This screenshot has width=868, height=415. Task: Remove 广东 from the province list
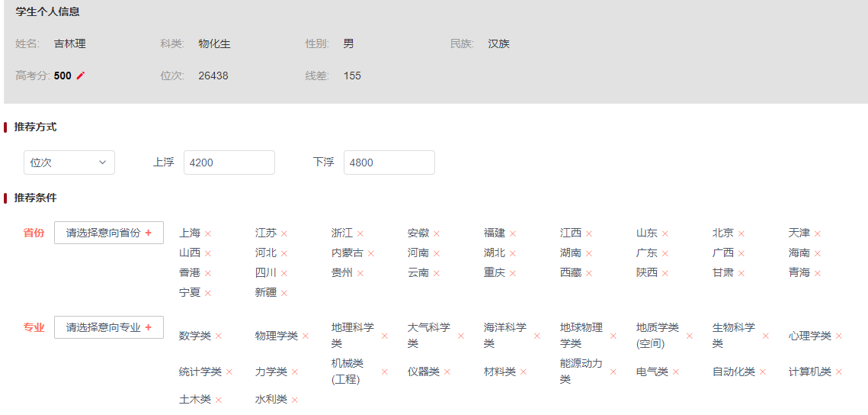(x=665, y=253)
